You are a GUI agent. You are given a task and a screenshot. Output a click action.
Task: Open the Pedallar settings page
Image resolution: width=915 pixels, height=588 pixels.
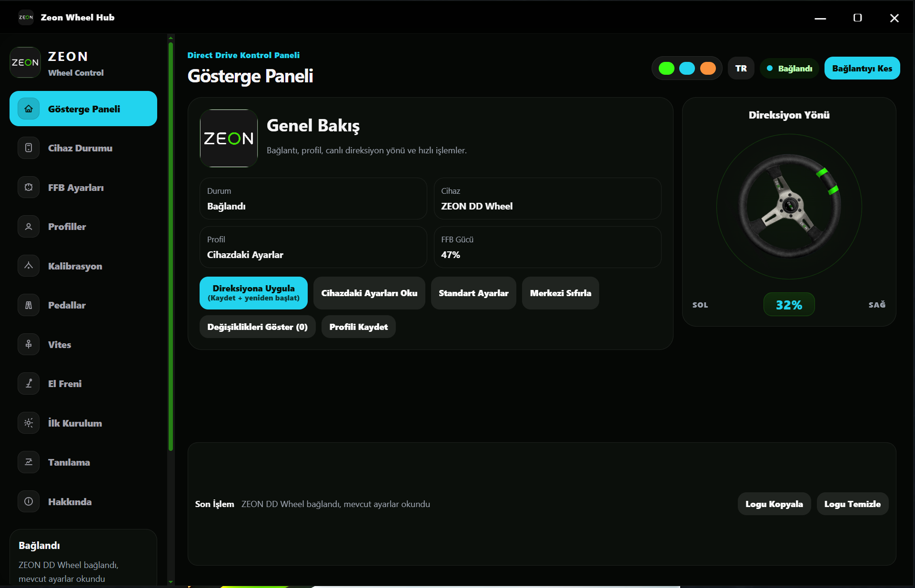pos(83,305)
